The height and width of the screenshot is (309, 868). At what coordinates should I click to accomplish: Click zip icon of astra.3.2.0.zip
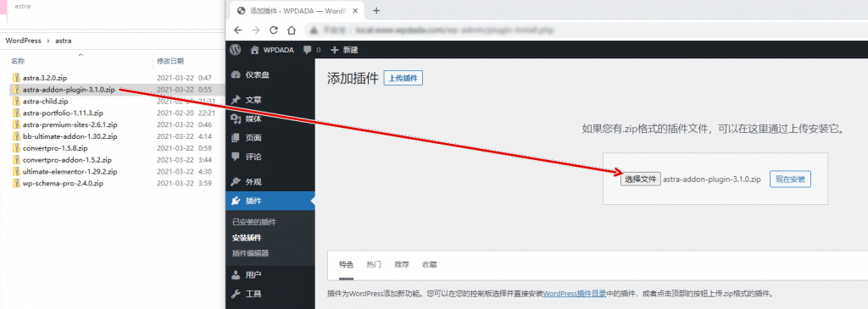coord(17,78)
